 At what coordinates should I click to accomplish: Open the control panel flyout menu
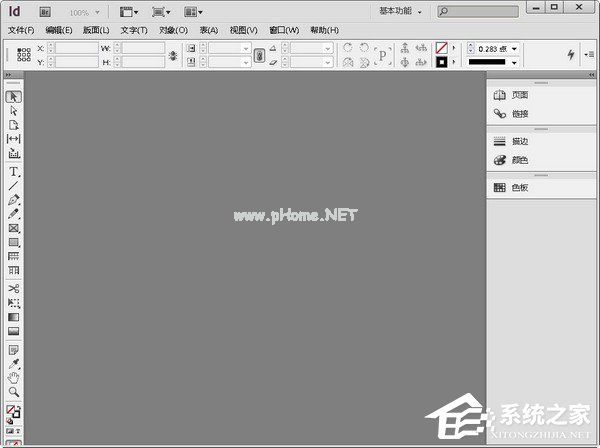(589, 55)
